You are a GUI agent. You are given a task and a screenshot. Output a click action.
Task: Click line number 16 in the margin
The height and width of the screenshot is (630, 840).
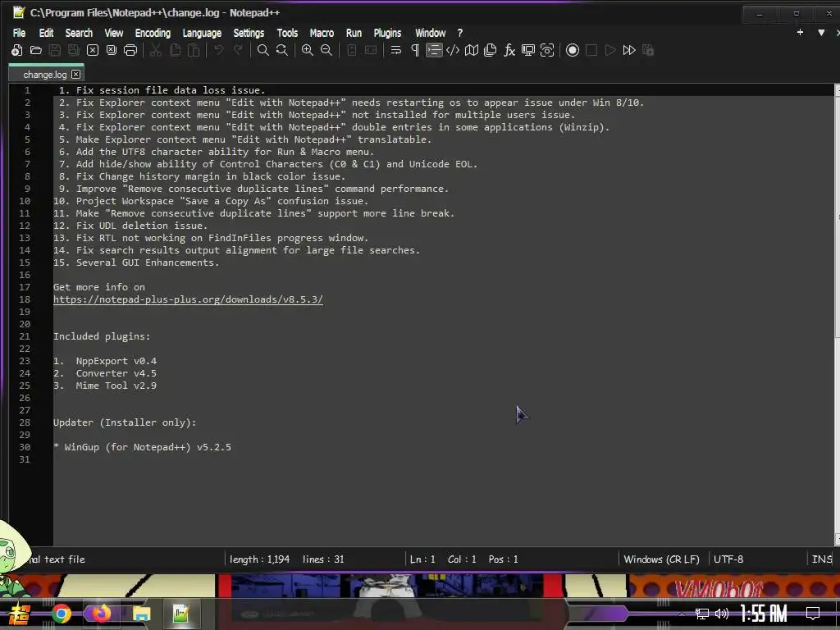[25, 275]
